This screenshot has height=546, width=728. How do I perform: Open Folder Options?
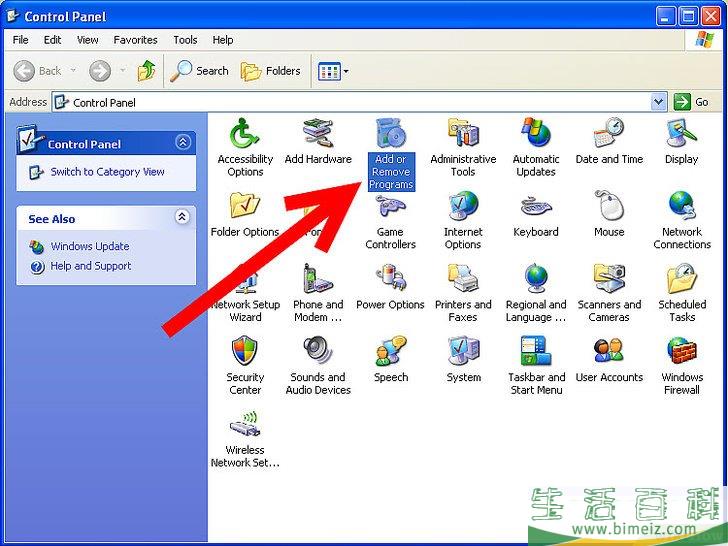tap(245, 214)
